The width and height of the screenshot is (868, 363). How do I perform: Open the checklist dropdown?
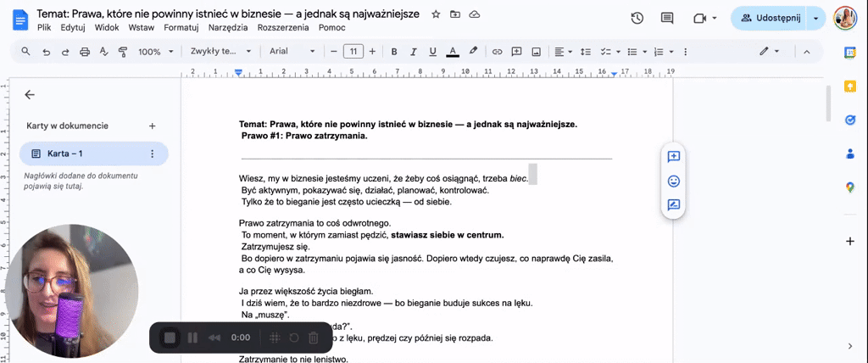[609, 52]
